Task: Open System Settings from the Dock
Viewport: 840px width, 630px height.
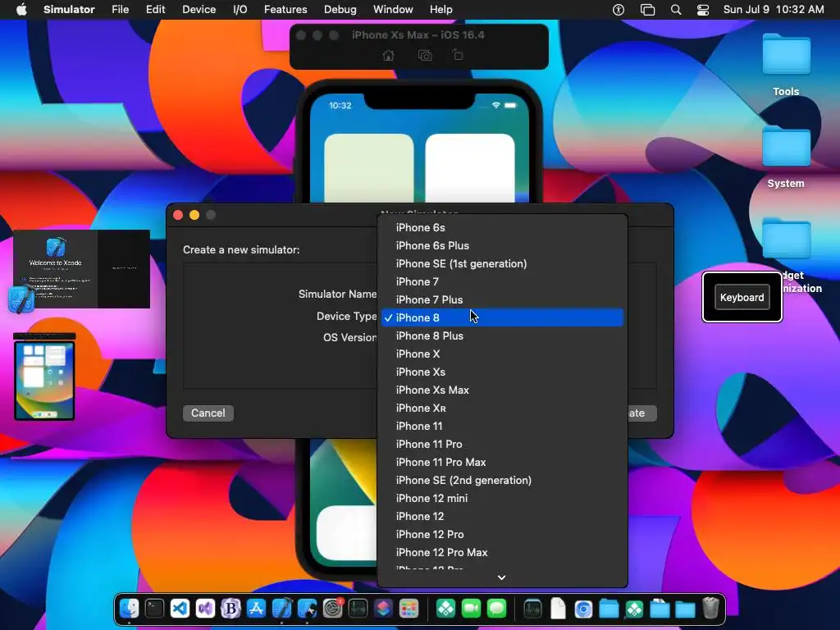Action: [333, 609]
